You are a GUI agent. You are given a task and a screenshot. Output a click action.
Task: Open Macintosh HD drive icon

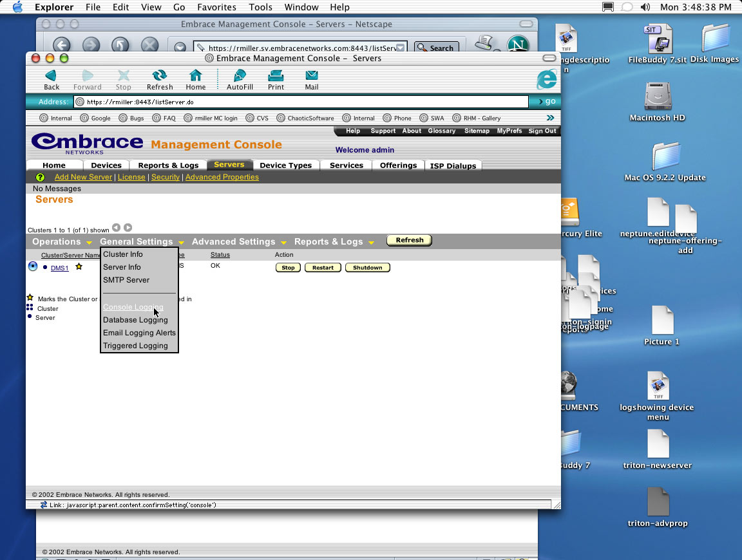tap(657, 97)
